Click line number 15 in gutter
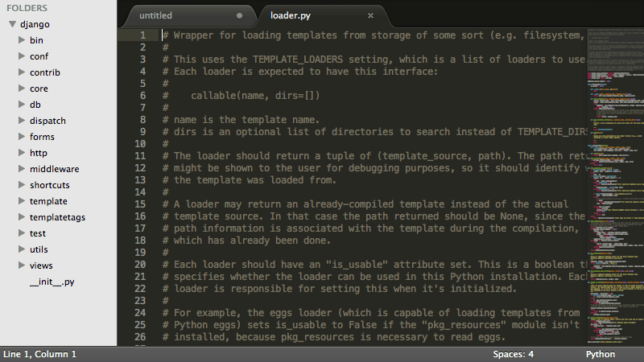The width and height of the screenshot is (644, 362). pos(140,204)
